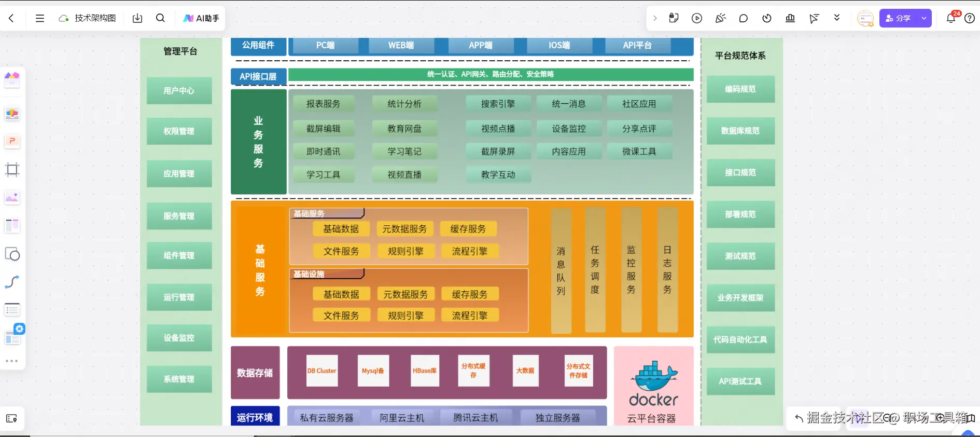The image size is (980, 437).
Task: Select the WEB端 block
Action: pos(401,46)
